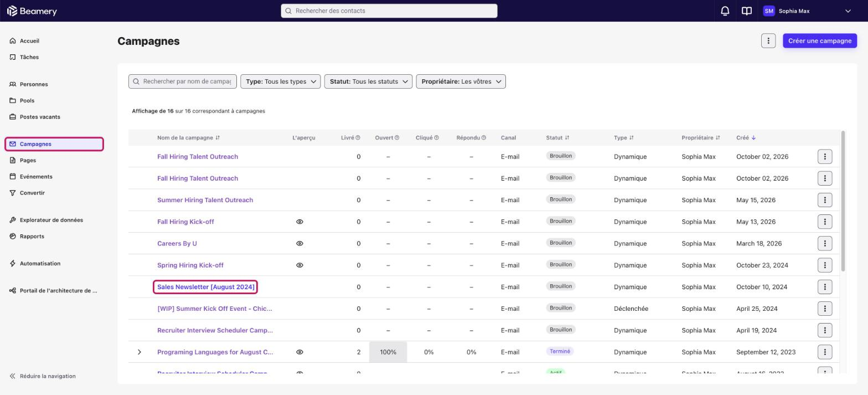This screenshot has width=868, height=395.
Task: Show preview of Programing Languages campaign
Action: (x=299, y=352)
